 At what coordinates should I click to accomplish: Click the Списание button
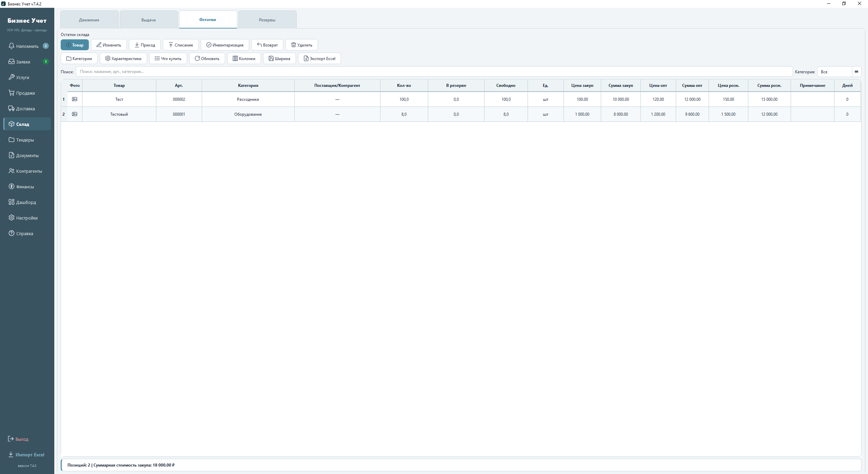181,45
